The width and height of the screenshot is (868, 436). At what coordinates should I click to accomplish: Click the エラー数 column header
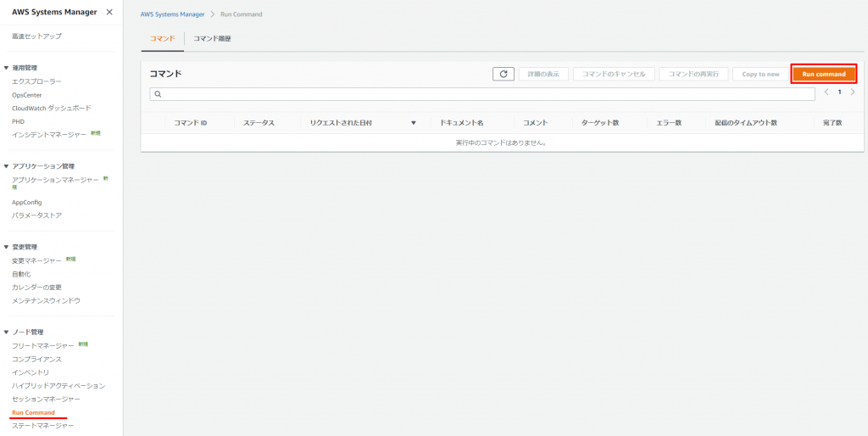coord(669,123)
